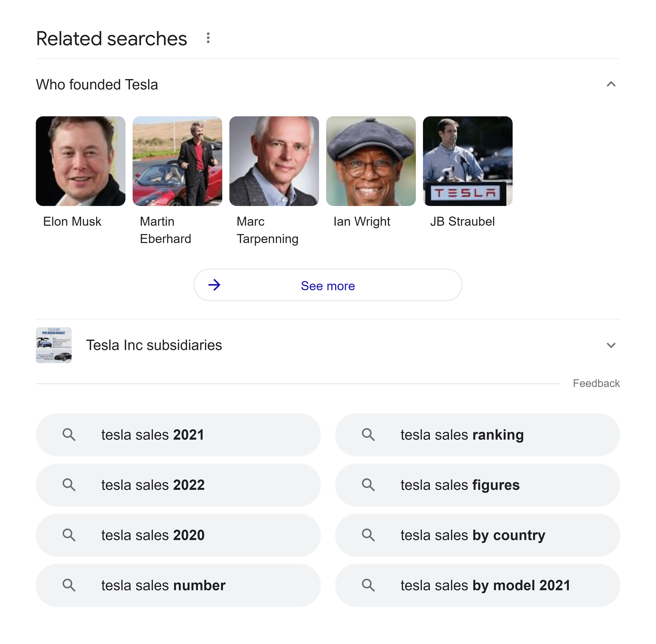Click the magnifying glass on tesla sales by country
656x644 pixels.
(369, 535)
